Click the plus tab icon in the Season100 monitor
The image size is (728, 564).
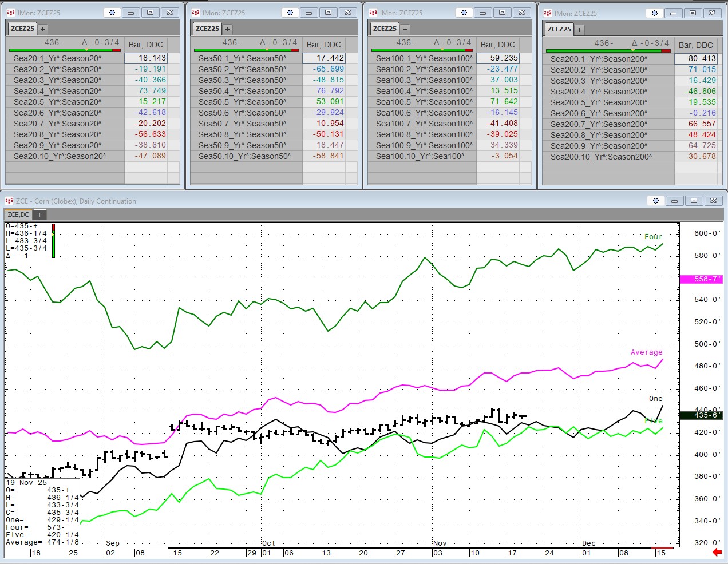coord(405,29)
